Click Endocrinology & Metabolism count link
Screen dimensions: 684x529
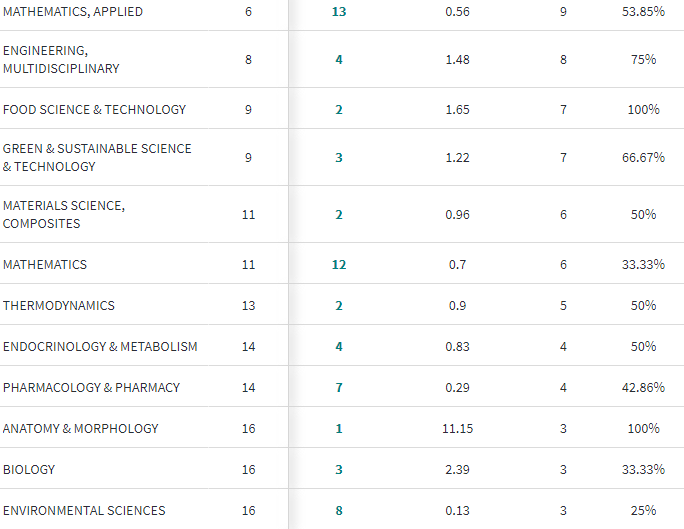(338, 347)
